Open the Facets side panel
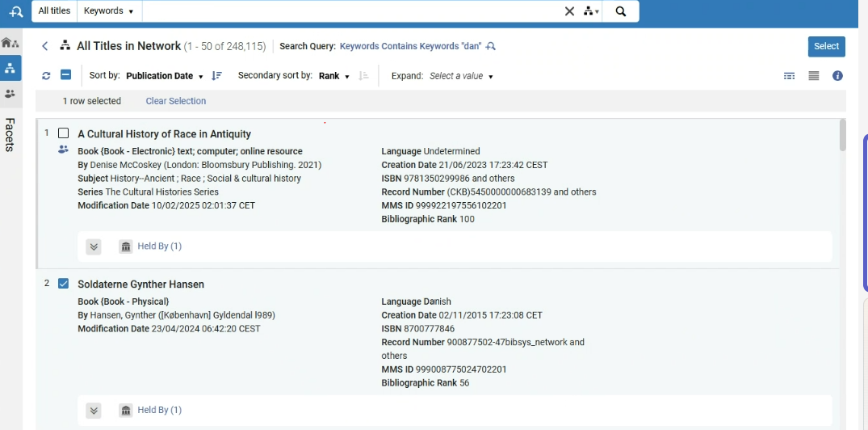Image resolution: width=868 pixels, height=430 pixels. (10, 135)
